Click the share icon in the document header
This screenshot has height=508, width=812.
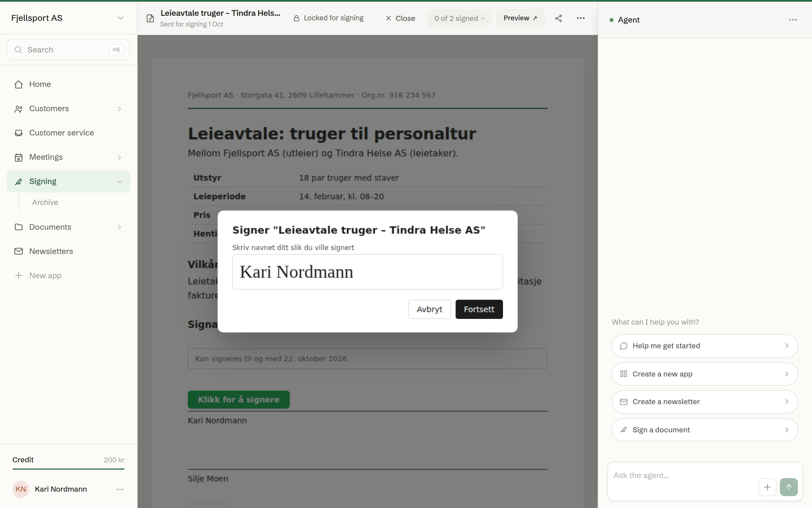[x=558, y=18]
